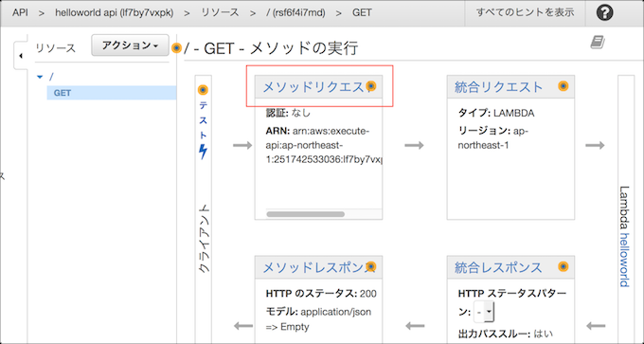Open the アクション dropdown menu
The width and height of the screenshot is (644, 344).
(x=130, y=45)
